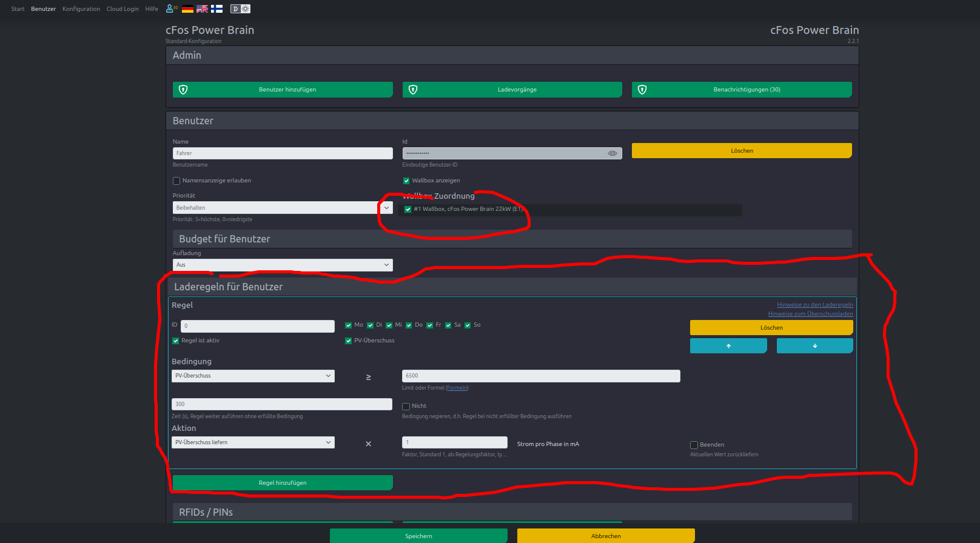
Task: Open the Aktion PV-Überschuss liefern dropdown
Action: coord(253,442)
